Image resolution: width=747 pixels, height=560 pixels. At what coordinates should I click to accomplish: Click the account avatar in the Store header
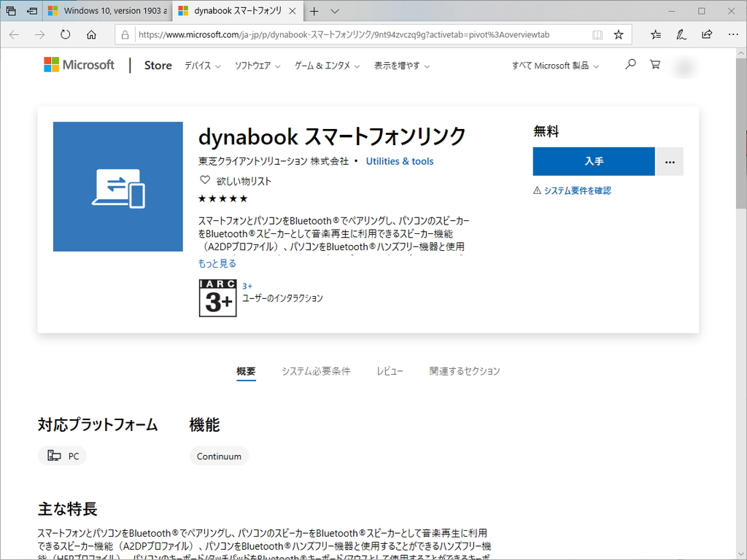684,66
